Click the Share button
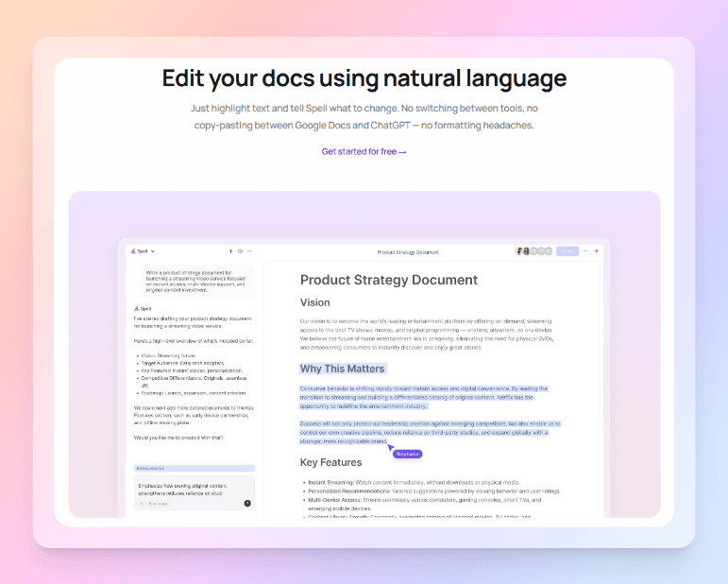The image size is (728, 584). tap(567, 251)
